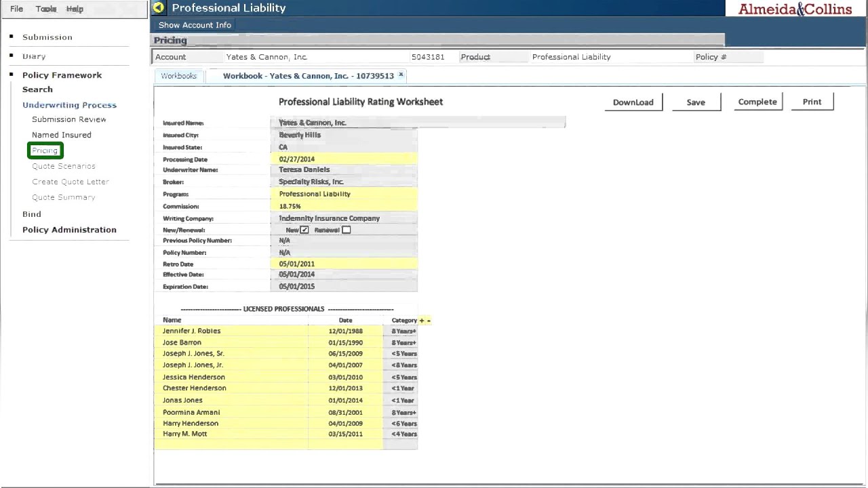
Task: Print the rating worksheet
Action: [x=812, y=102]
